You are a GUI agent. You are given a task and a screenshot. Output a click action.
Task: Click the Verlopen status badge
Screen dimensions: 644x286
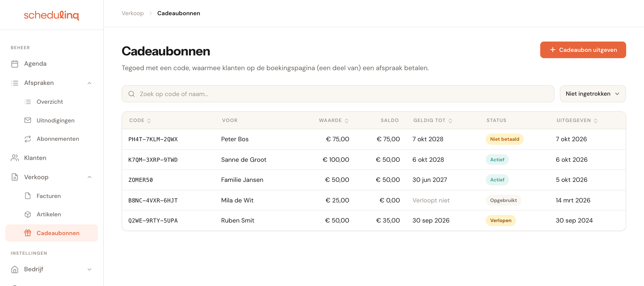click(x=500, y=221)
